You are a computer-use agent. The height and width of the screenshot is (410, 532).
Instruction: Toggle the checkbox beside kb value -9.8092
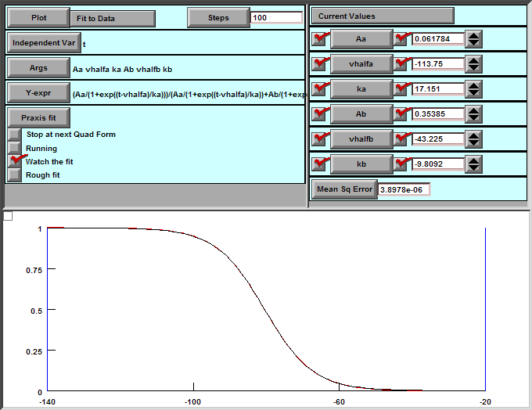(x=401, y=164)
